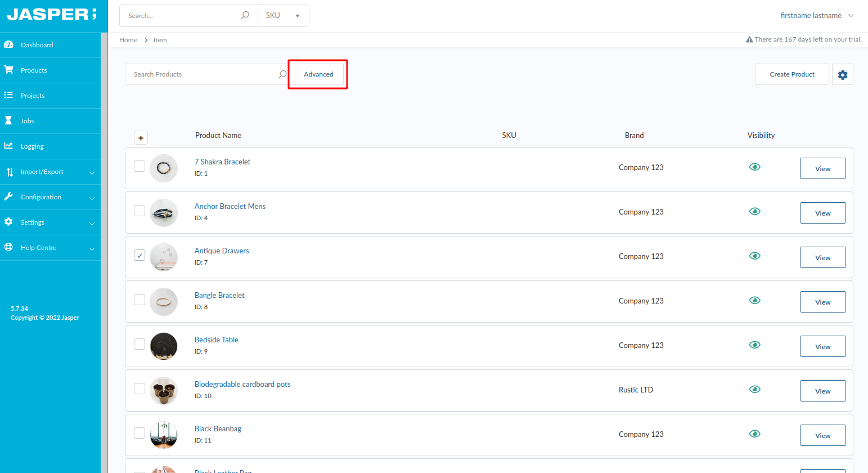Click the Search Products input field

[203, 74]
